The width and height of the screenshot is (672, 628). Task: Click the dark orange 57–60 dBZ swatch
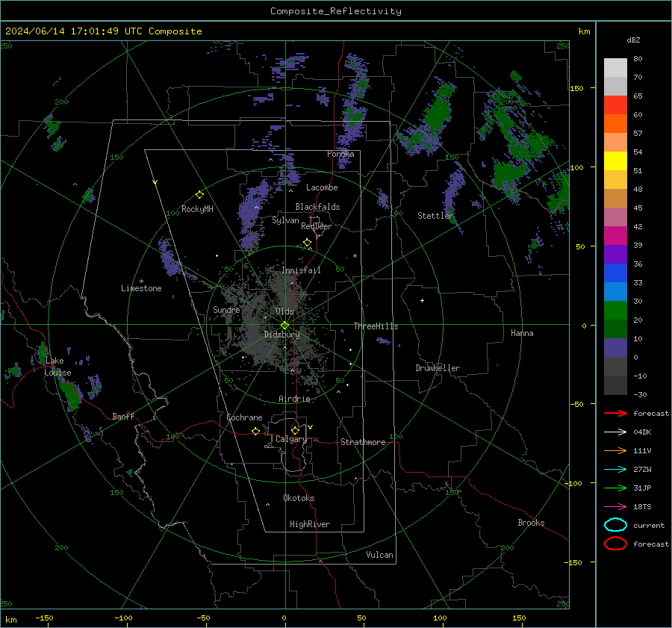615,124
